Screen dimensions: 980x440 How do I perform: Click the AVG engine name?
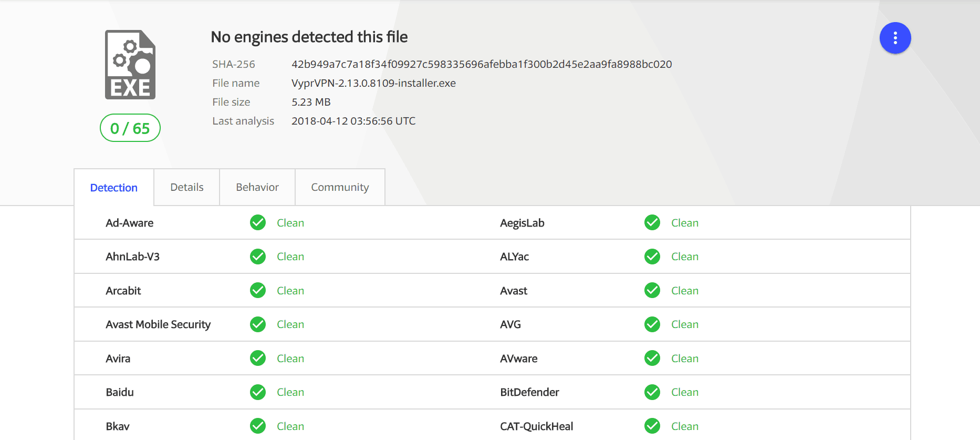pos(510,324)
